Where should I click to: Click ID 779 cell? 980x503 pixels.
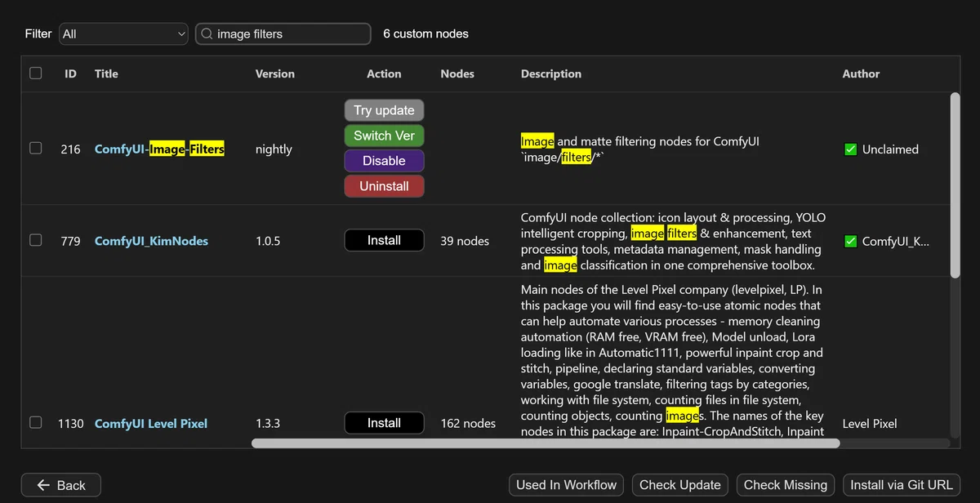click(x=70, y=241)
